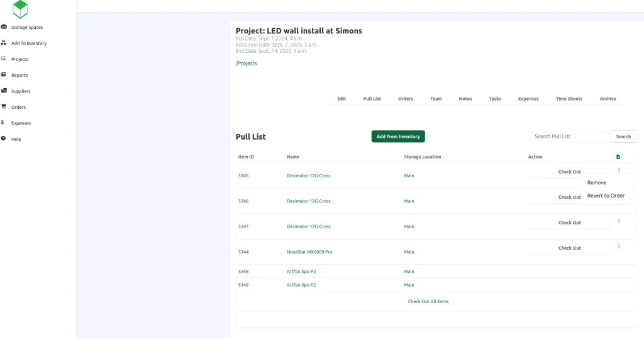This screenshot has height=339, width=644.
Task: Check out NovaStar MX6000 Pro item 5344
Action: tap(569, 248)
